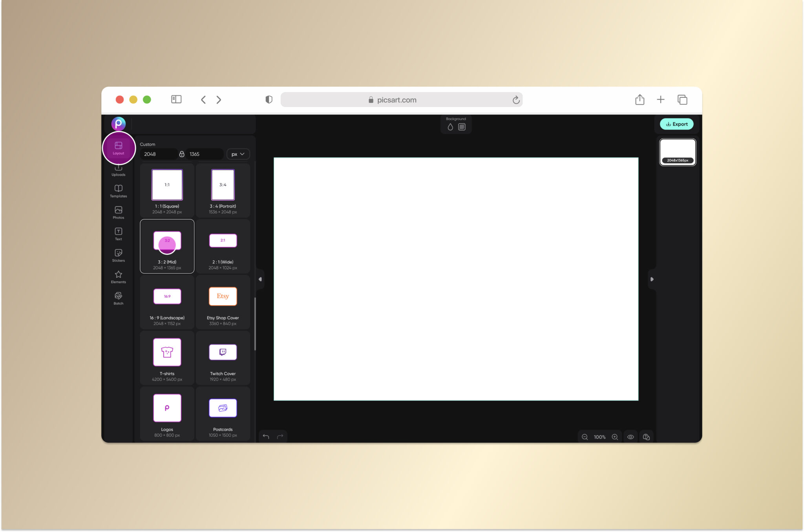This screenshot has height=532, width=804.
Task: Click the Picsart logo icon
Action: [x=118, y=124]
